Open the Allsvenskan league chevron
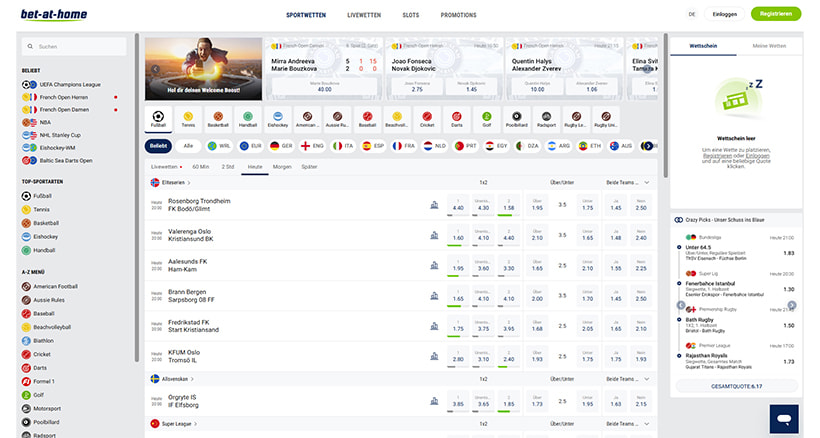Viewport: 820px width, 438px height. point(192,379)
